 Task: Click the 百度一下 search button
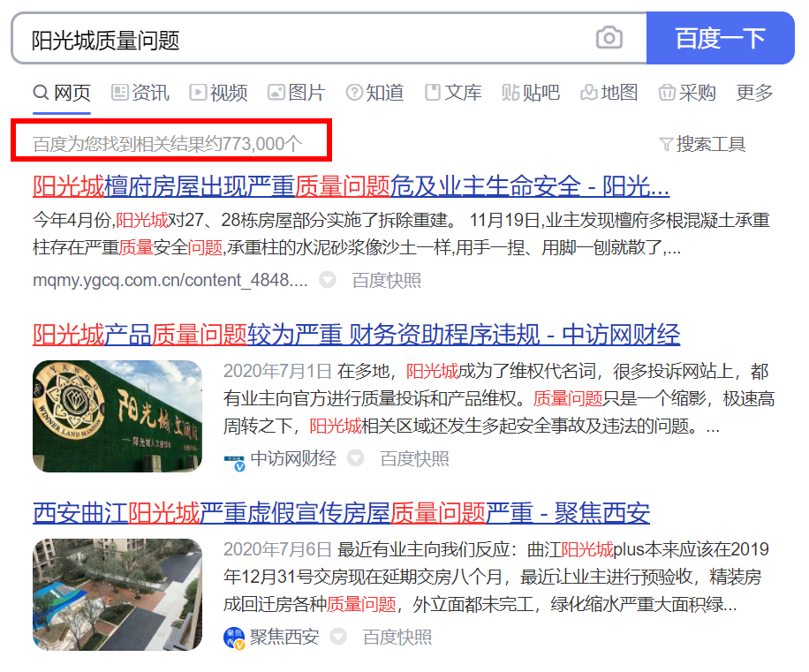(721, 38)
